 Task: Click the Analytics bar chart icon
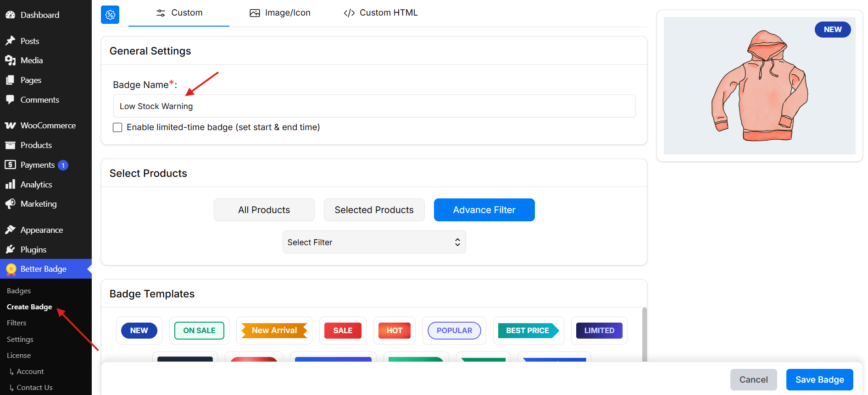click(10, 184)
